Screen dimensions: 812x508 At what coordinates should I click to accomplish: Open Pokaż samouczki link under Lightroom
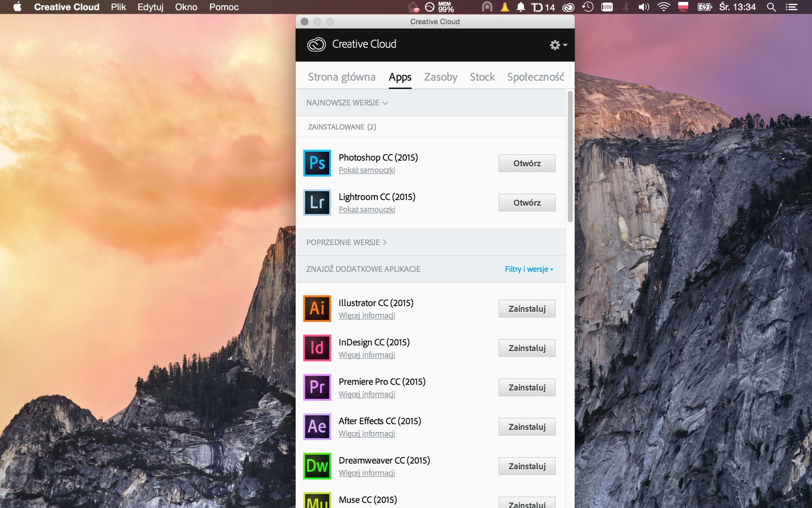367,209
